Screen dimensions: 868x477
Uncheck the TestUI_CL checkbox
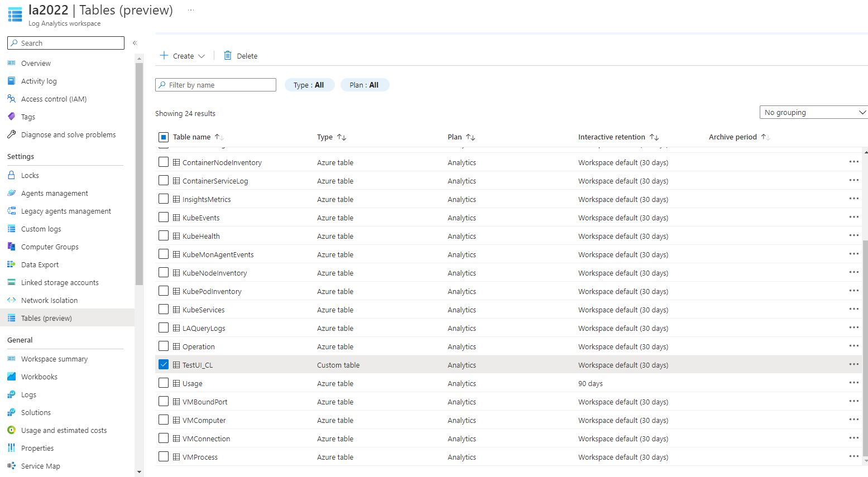(164, 364)
